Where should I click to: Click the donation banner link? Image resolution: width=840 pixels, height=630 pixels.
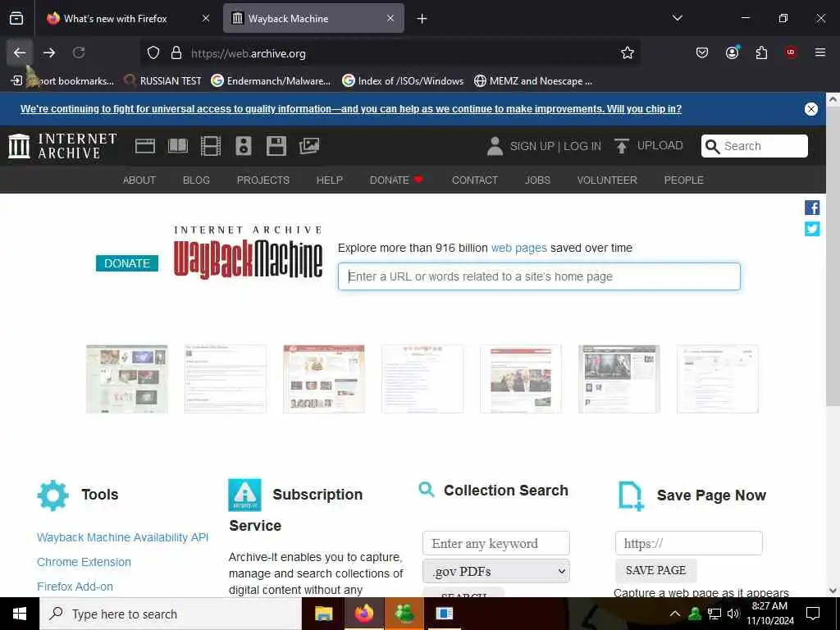[351, 109]
